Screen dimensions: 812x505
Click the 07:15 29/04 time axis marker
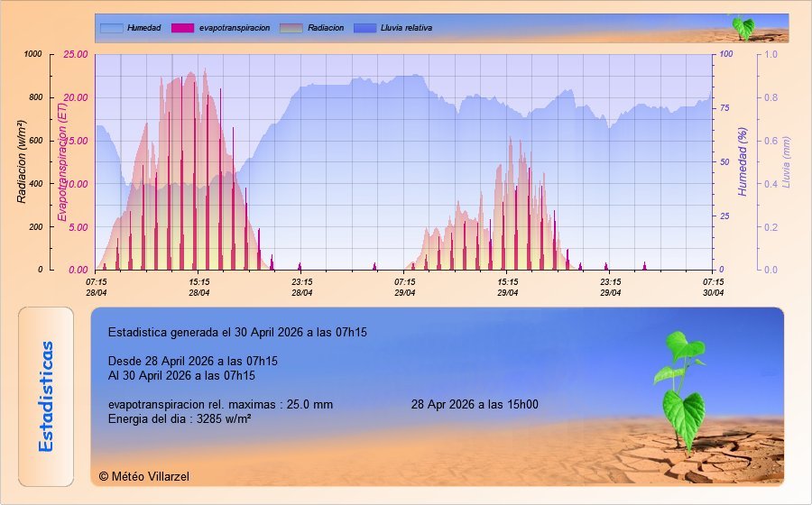tap(405, 287)
